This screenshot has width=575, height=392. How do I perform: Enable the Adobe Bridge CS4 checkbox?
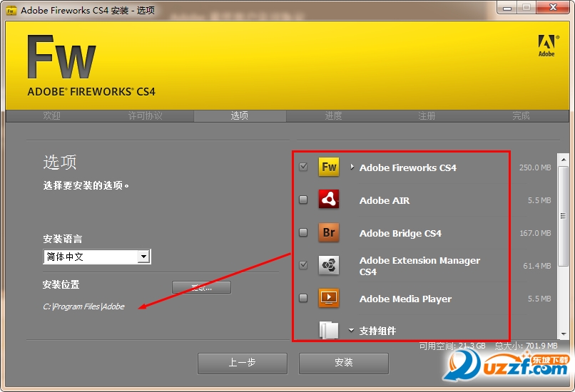[x=303, y=232]
